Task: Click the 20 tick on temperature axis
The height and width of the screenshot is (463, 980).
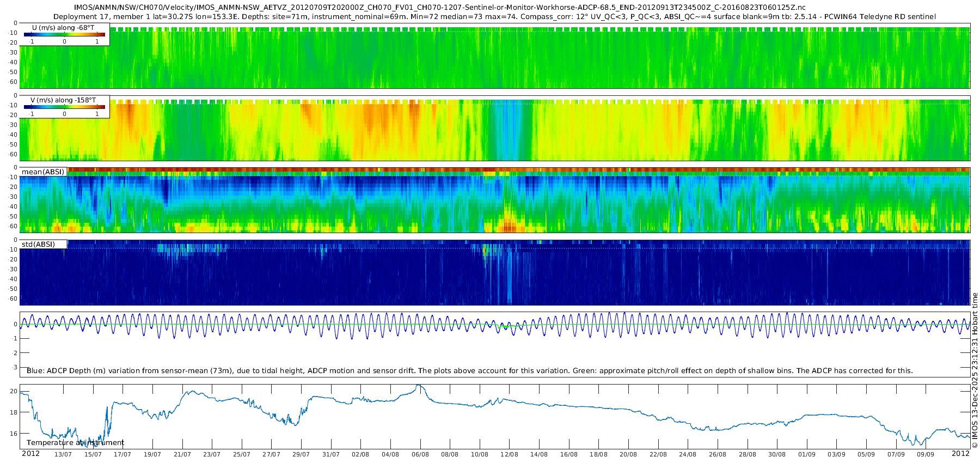Action: coord(14,391)
